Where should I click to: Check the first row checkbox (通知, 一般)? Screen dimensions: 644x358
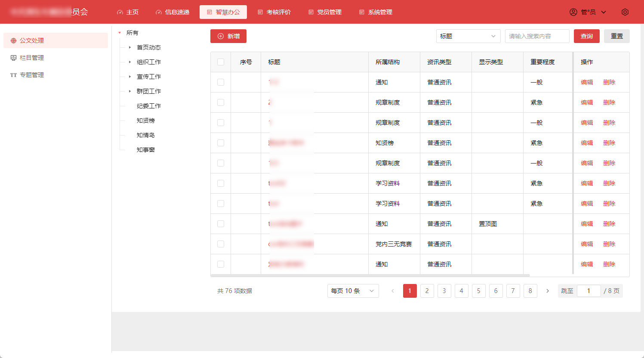pyautogui.click(x=221, y=82)
